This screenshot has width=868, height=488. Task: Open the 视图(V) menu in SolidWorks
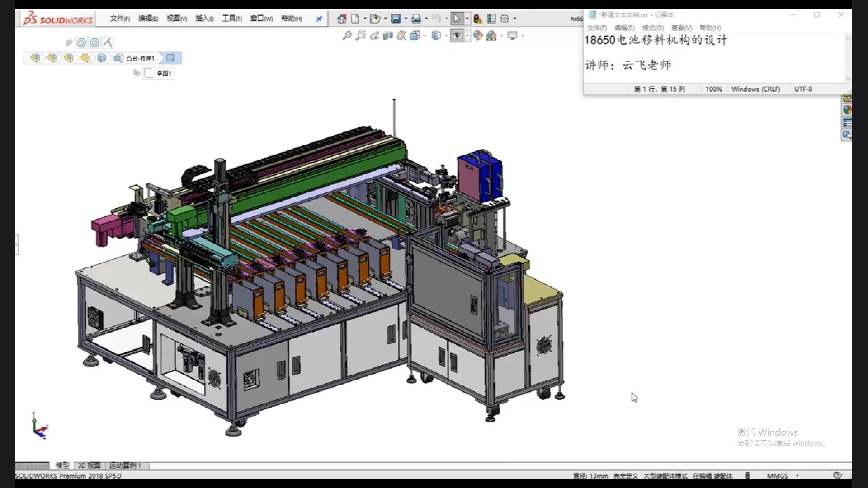[177, 19]
